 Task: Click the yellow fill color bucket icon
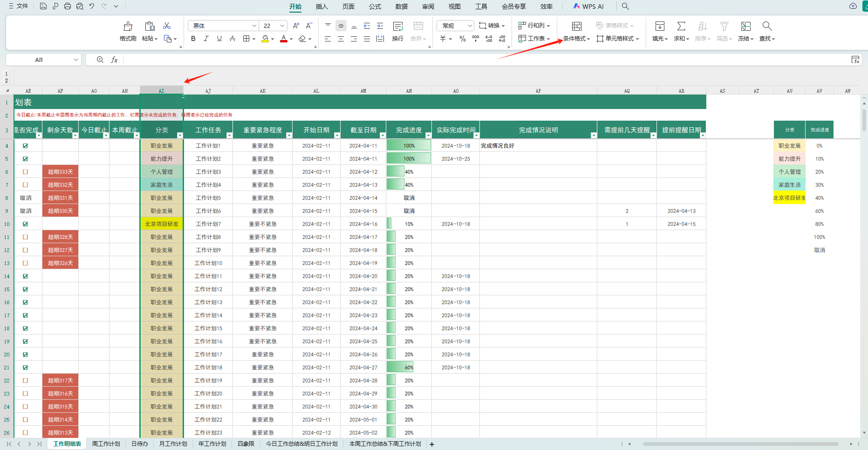point(265,39)
